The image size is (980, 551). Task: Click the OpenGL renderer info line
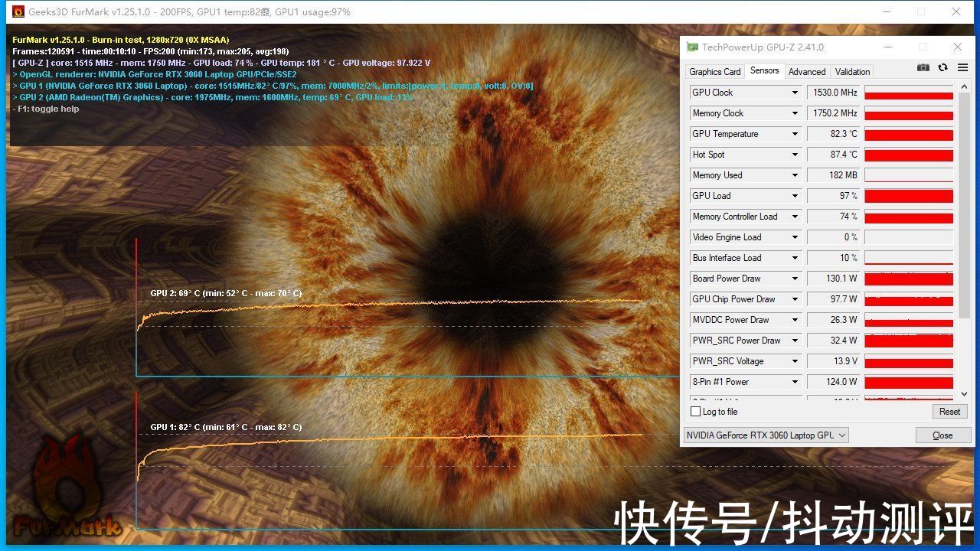155,74
